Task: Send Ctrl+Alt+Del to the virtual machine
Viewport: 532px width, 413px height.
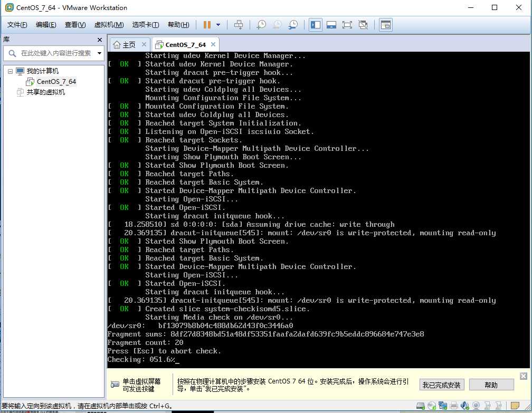Action: coord(239,25)
